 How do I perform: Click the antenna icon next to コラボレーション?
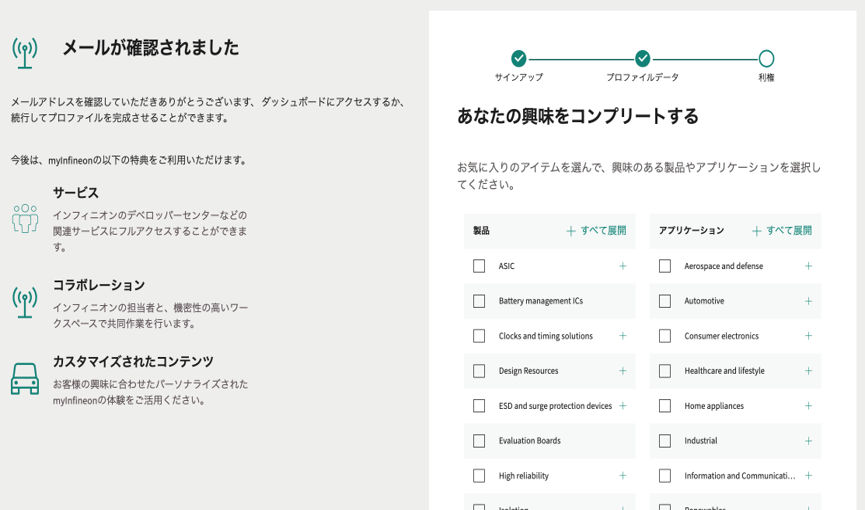click(x=25, y=302)
